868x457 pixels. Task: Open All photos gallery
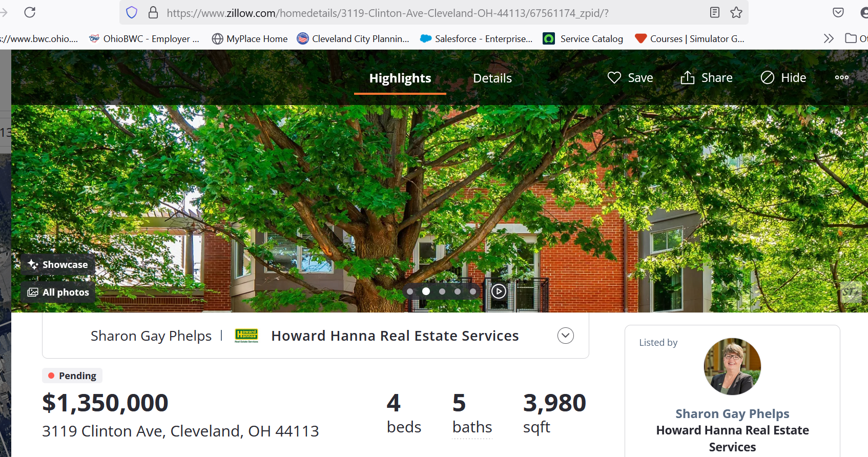pyautogui.click(x=58, y=293)
